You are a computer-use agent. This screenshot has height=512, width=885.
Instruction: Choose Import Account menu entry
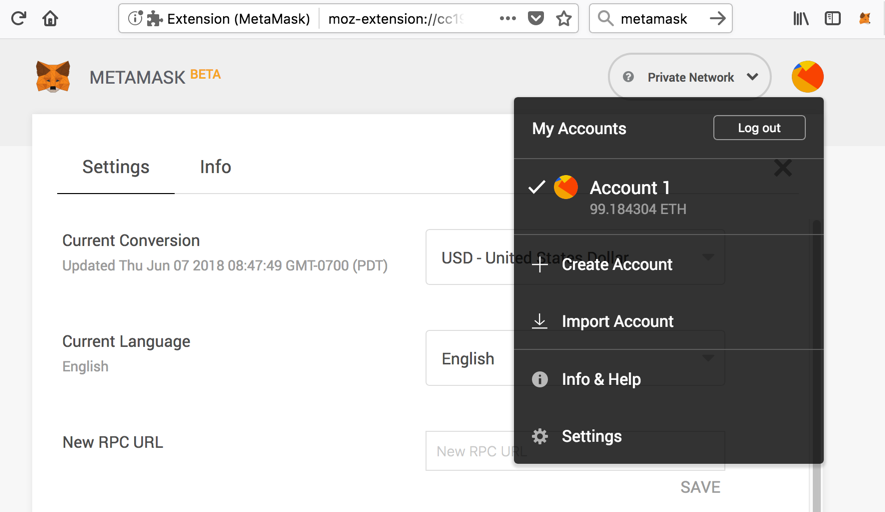click(x=617, y=322)
